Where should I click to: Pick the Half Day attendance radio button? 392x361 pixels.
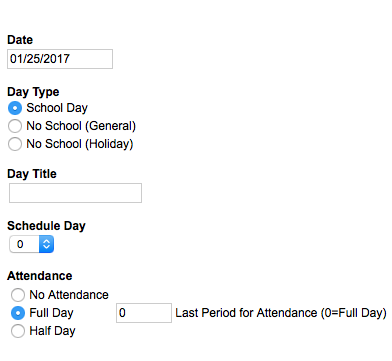[18, 331]
